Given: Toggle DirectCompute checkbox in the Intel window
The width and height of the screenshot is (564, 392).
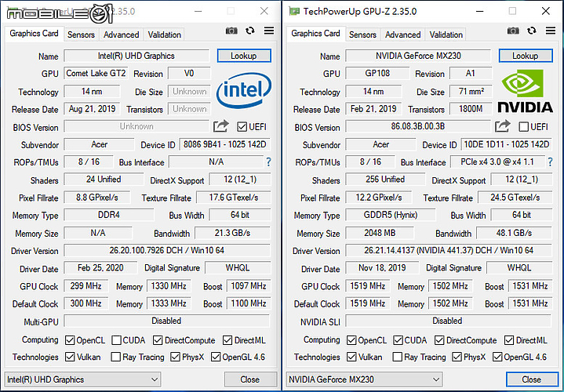Looking at the screenshot, I should pos(158,340).
